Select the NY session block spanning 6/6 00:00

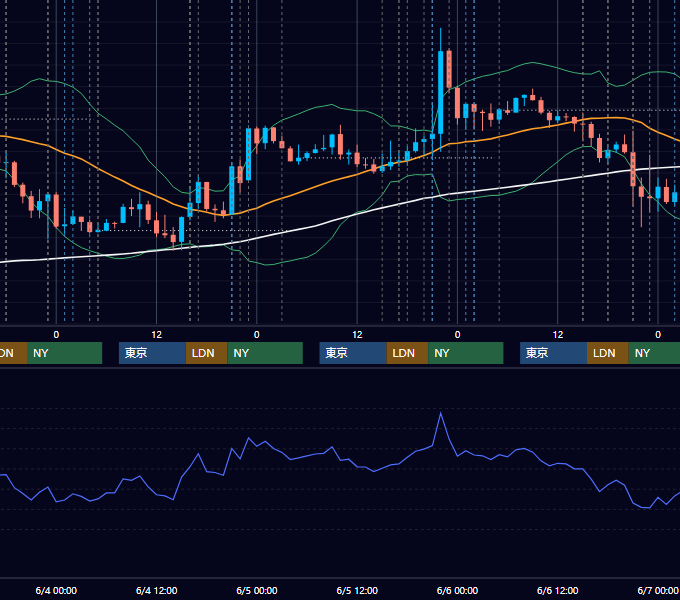[466, 353]
